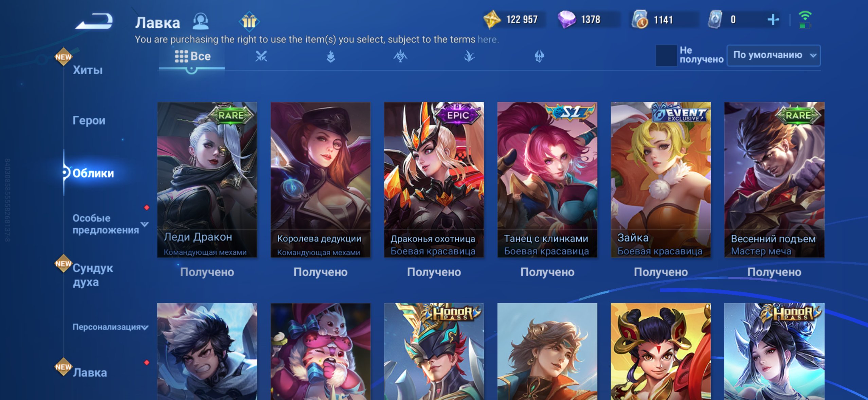Open 'Сундук духа' section

[93, 275]
